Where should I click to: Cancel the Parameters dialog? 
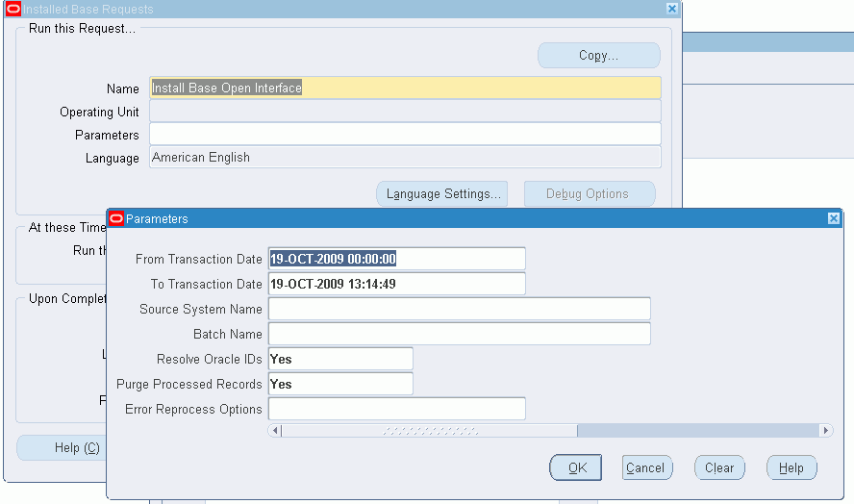[x=647, y=467]
